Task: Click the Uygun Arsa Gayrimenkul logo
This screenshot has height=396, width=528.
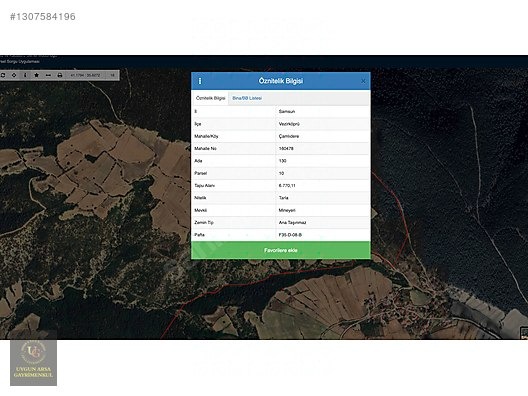Action: tap(33, 363)
